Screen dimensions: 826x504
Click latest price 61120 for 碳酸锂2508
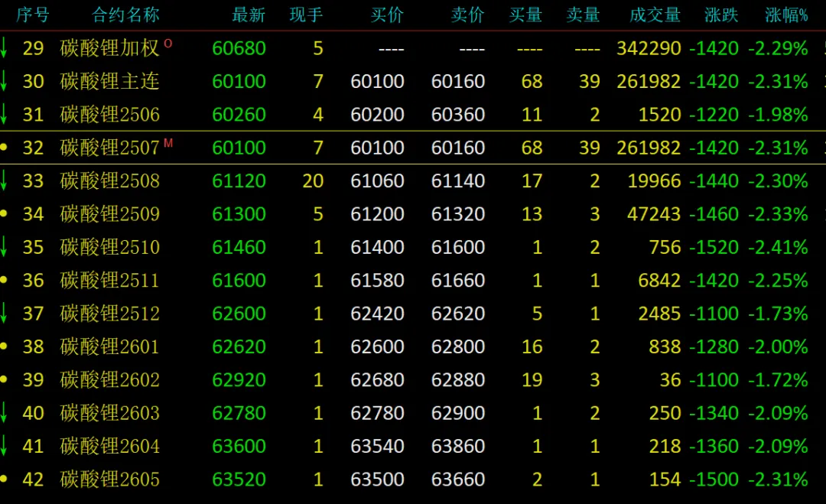tap(239, 180)
